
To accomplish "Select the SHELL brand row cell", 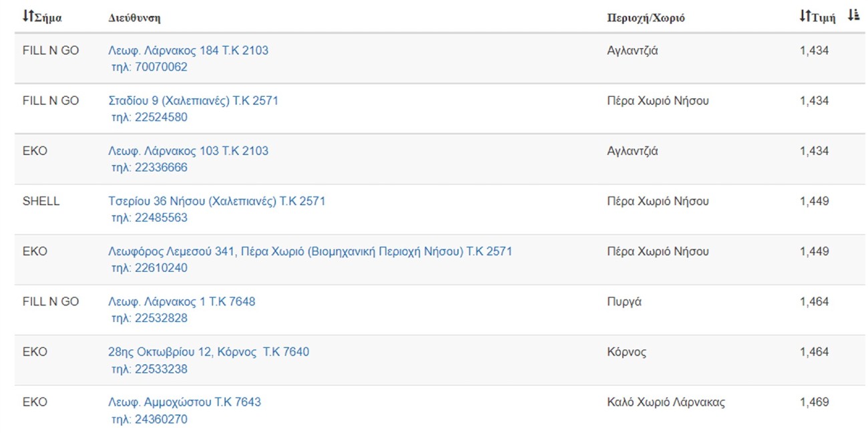I will (x=41, y=201).
